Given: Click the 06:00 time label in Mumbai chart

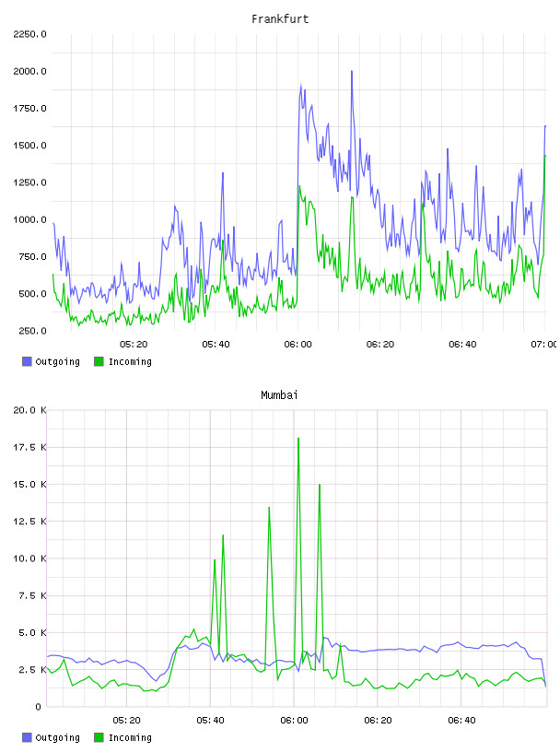Looking at the screenshot, I should coord(294,721).
